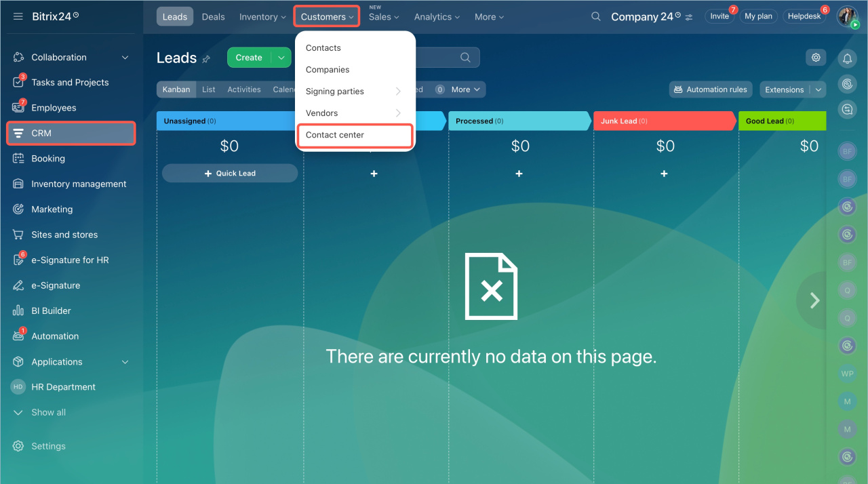The width and height of the screenshot is (868, 484).
Task: Open e-Signature for HR
Action: tap(71, 260)
